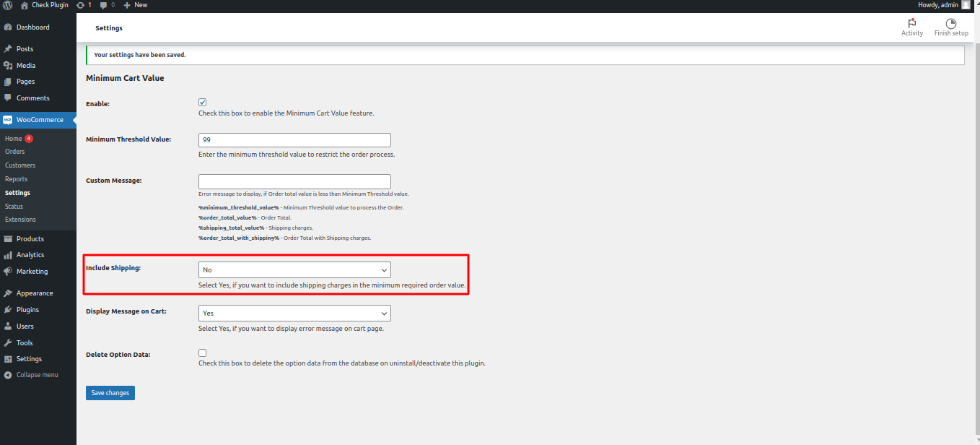Click the updates refresh icon in admin bar
Screen dimensions: 980x445
80,5
